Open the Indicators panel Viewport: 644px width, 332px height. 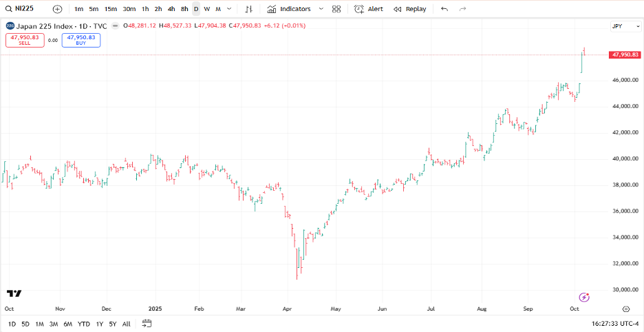click(289, 9)
